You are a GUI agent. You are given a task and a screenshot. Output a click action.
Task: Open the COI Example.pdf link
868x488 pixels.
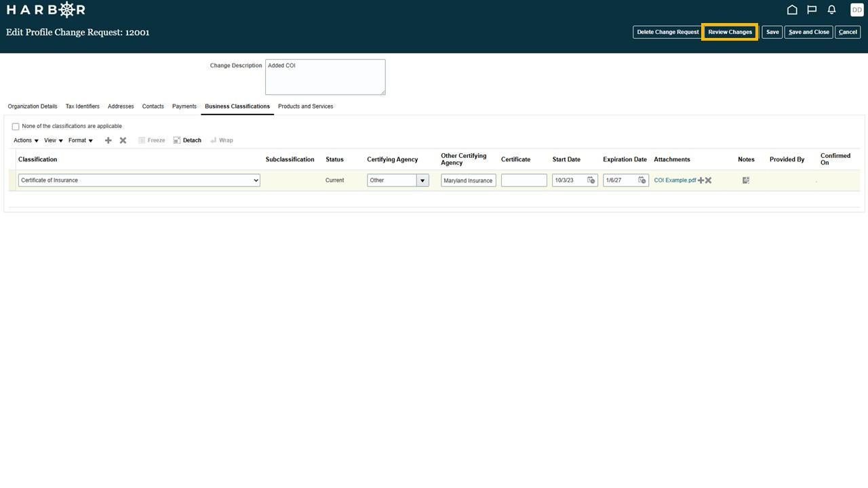(675, 180)
